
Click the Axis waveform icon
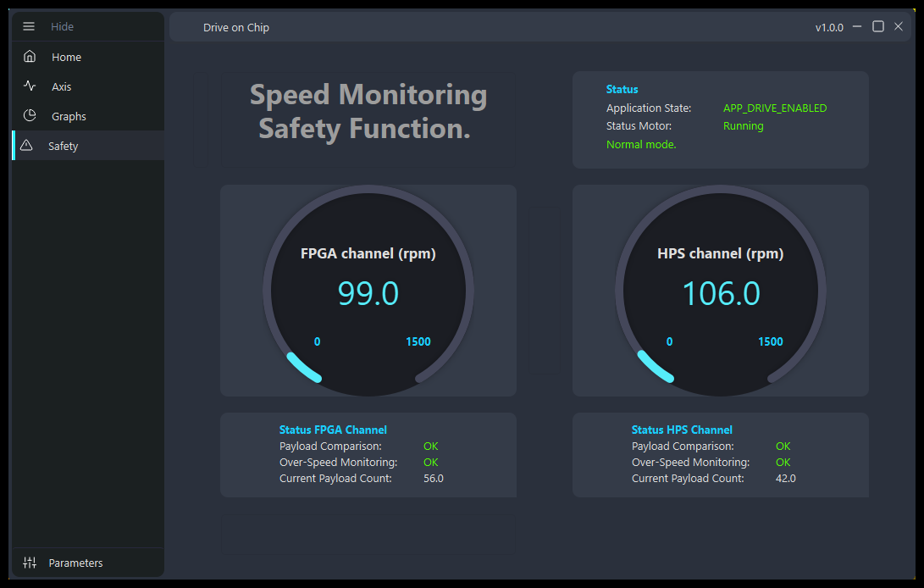pyautogui.click(x=30, y=86)
